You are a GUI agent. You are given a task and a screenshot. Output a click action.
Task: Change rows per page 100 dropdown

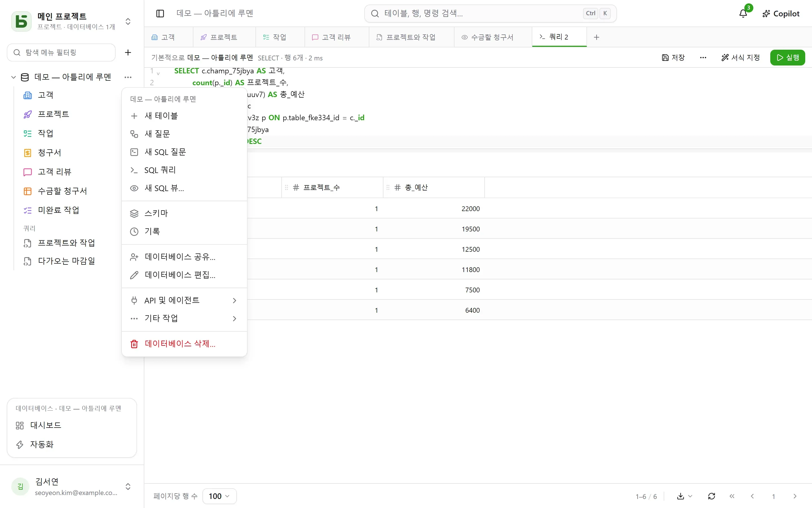click(x=219, y=496)
